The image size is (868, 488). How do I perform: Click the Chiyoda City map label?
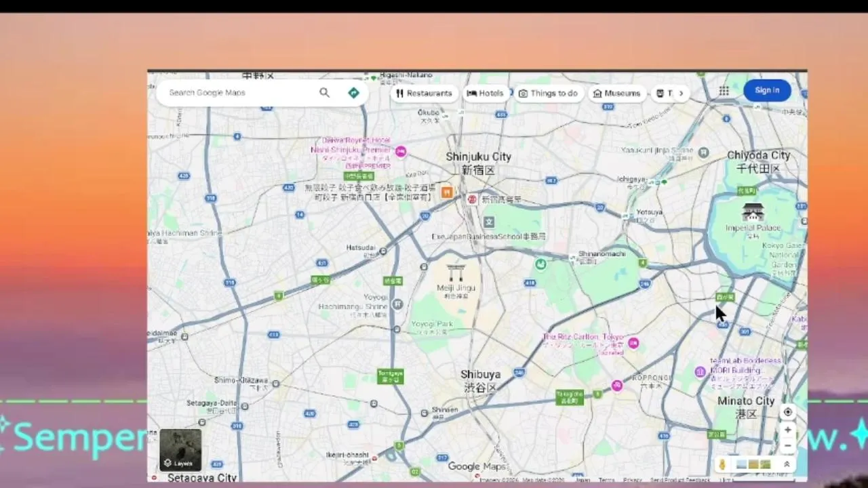(759, 161)
